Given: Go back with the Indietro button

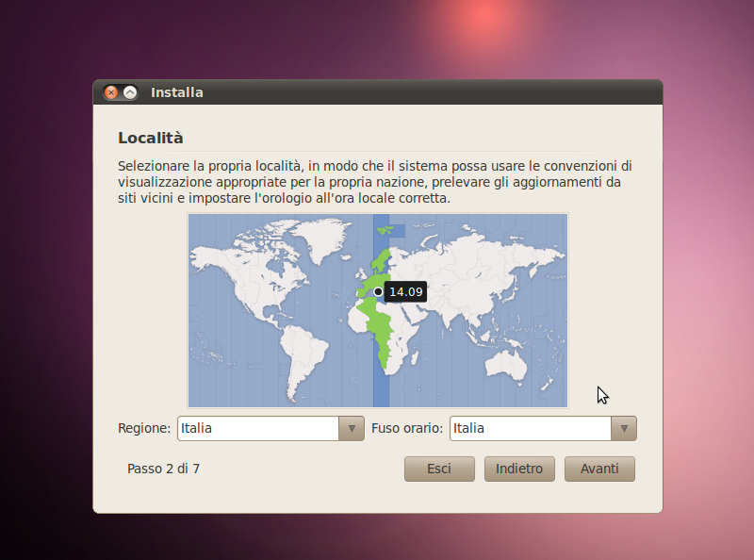Looking at the screenshot, I should (x=519, y=469).
